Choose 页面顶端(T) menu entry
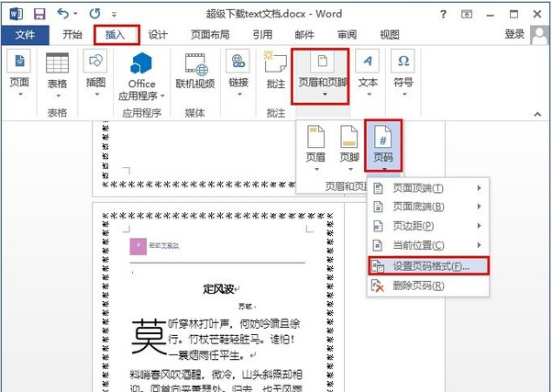Image resolution: width=553 pixels, height=392 pixels. pyautogui.click(x=428, y=188)
